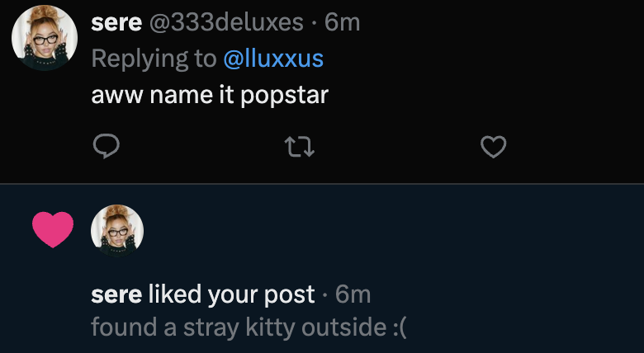Viewport: 644px width, 353px height.
Task: Open bold "sere" in the like notification
Action: click(116, 294)
